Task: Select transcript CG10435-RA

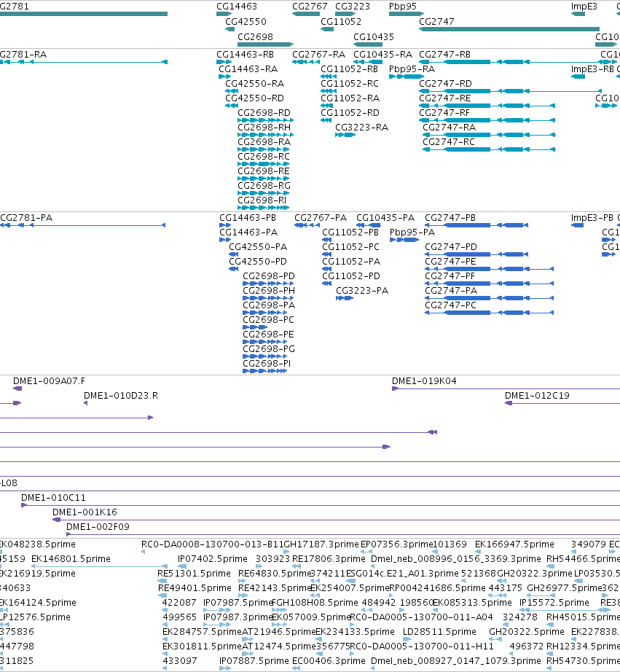Action: click(382, 55)
